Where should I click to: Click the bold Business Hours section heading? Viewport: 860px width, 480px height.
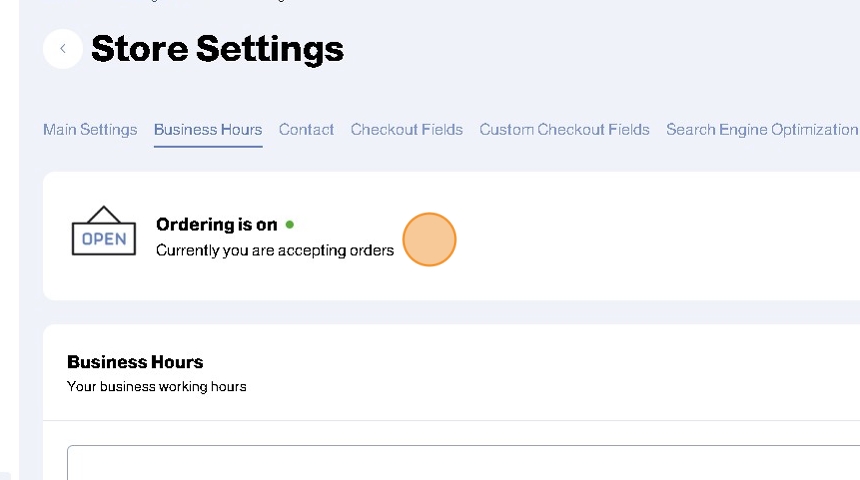[135, 362]
